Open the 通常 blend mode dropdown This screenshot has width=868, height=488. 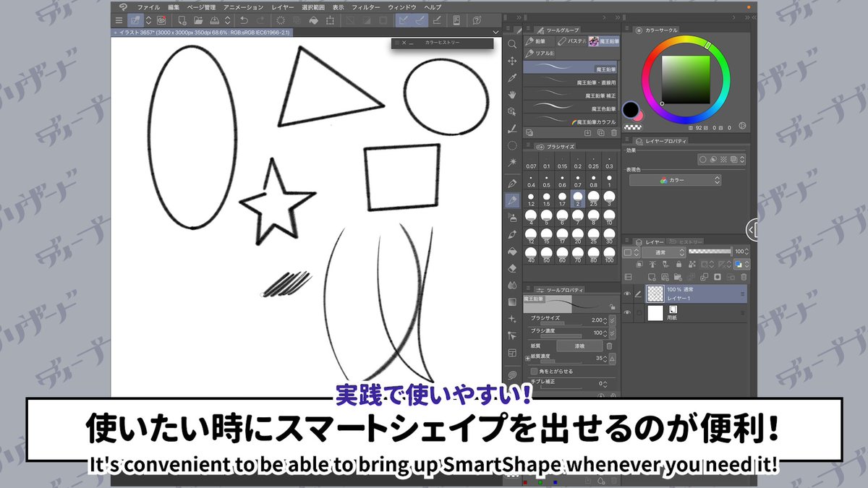click(x=663, y=253)
